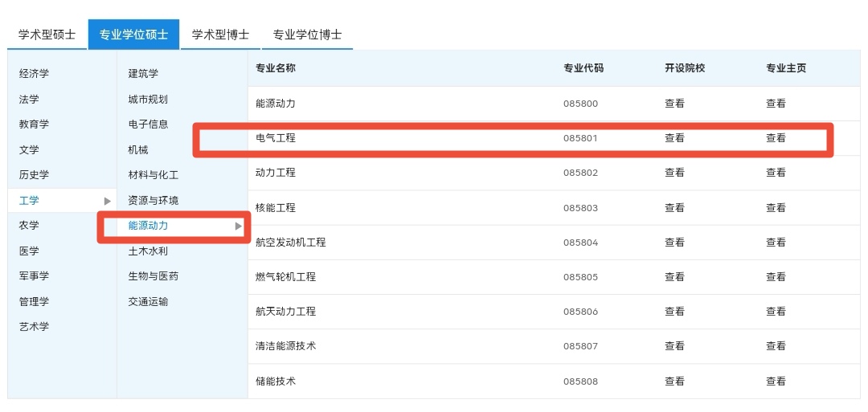The image size is (868, 412).
Task: View 开设院校 for 清洁能源技术
Action: click(674, 346)
